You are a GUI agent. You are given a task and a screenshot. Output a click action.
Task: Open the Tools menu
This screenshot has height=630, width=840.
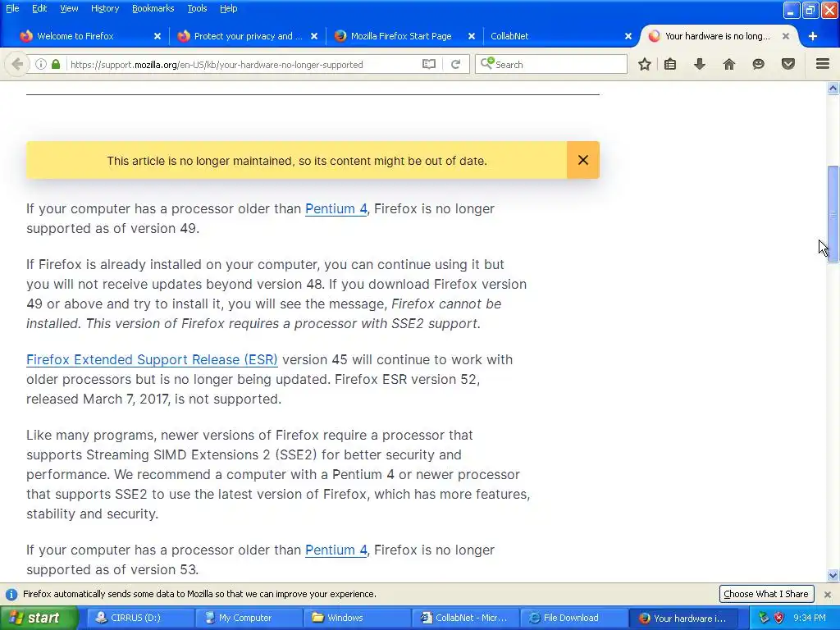[197, 8]
